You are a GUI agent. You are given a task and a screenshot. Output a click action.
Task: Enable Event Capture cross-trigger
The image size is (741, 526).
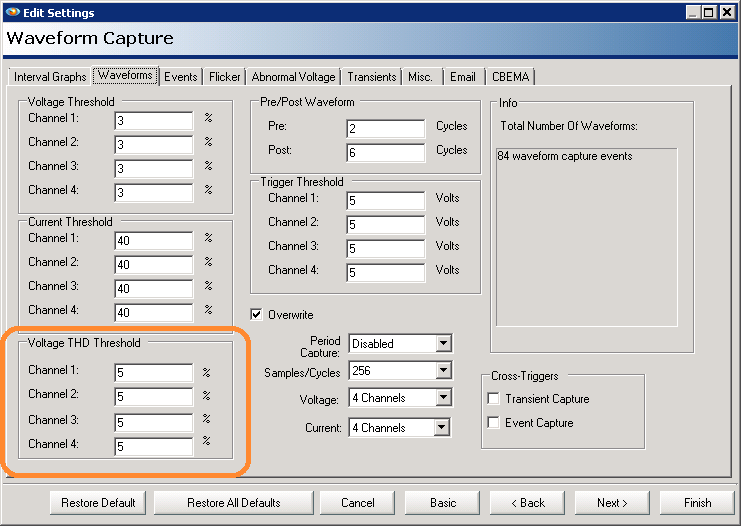(493, 422)
